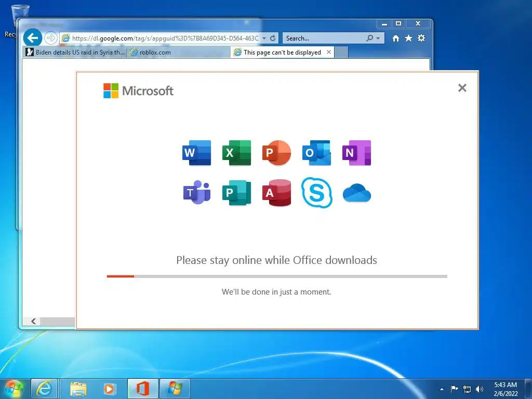Click the Outlook icon in the installer
The width and height of the screenshot is (532, 399).
coord(316,153)
